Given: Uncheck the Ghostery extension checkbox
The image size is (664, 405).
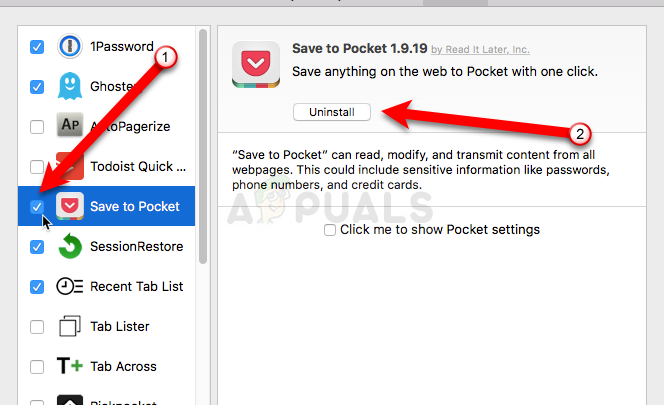Looking at the screenshot, I should click(x=37, y=87).
